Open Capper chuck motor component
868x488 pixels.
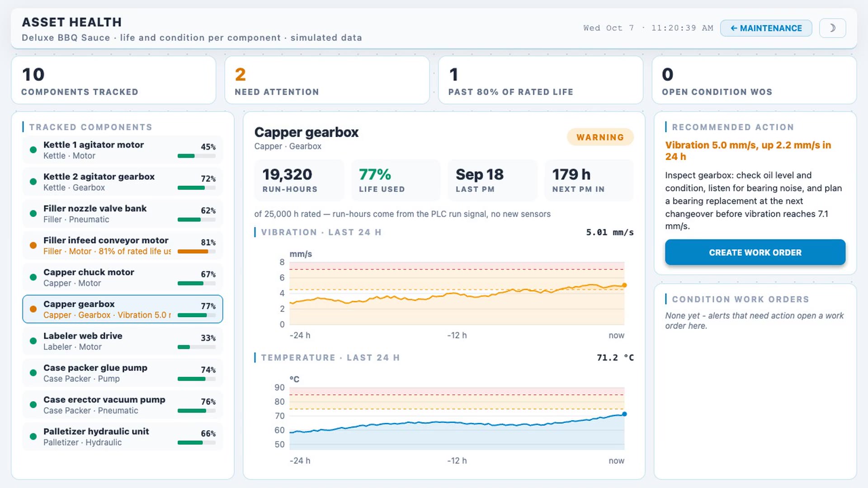(123, 277)
